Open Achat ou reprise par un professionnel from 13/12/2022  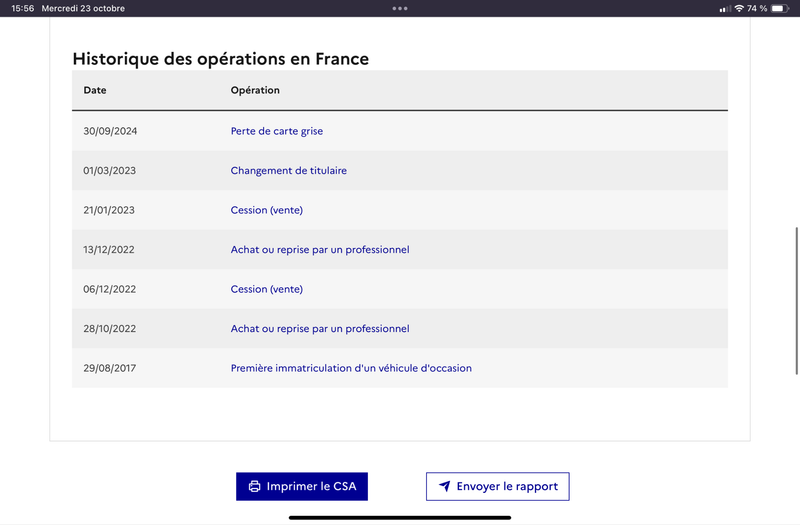[320, 249]
